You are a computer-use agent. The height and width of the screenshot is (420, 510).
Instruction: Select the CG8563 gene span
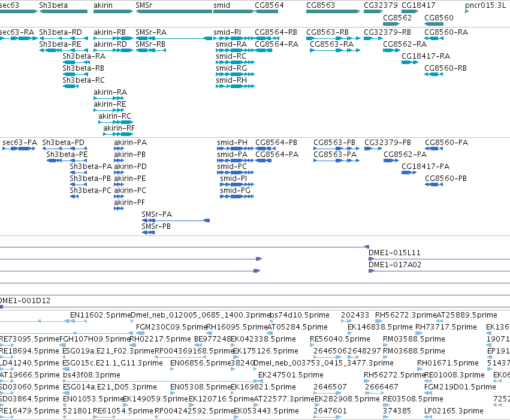333,11
